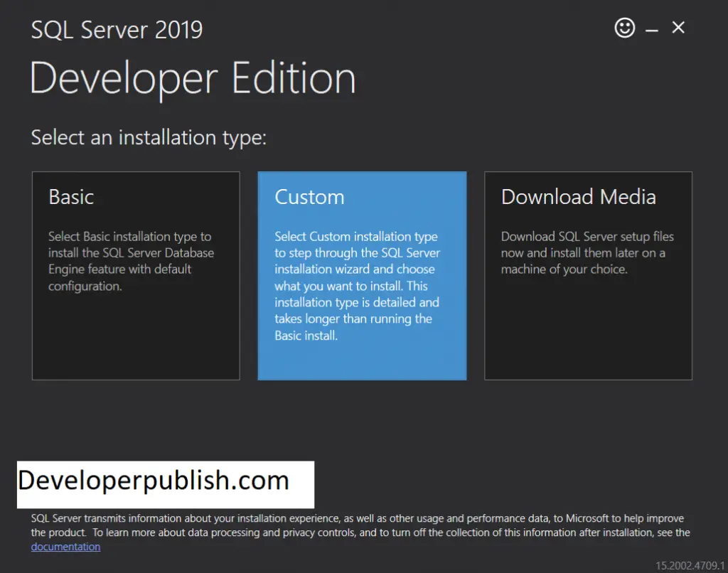Click the version number 15.2002.4709.1
The width and height of the screenshot is (728, 573).
(x=690, y=565)
